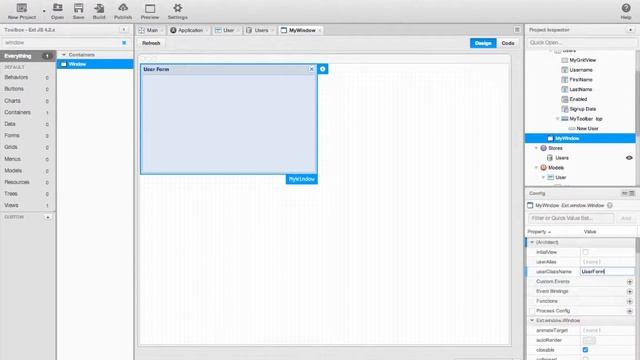Image resolution: width=640 pixels, height=360 pixels.
Task: Click the Refresh button
Action: (x=151, y=43)
